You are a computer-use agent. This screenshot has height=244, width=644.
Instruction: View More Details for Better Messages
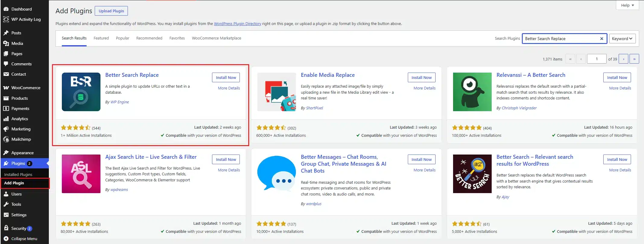[424, 170]
